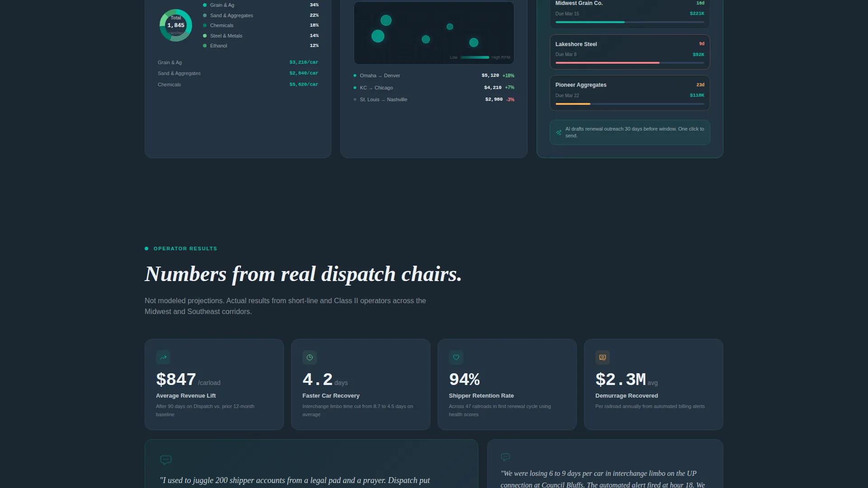Click the Chemicals legend entry at 18%
The width and height of the screenshot is (868, 488).
(x=261, y=25)
